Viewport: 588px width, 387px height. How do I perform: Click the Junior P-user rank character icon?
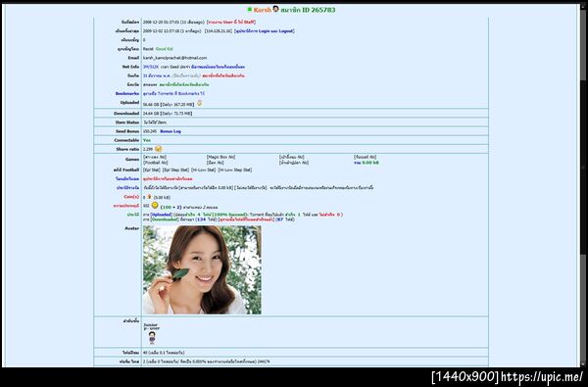pos(152,337)
